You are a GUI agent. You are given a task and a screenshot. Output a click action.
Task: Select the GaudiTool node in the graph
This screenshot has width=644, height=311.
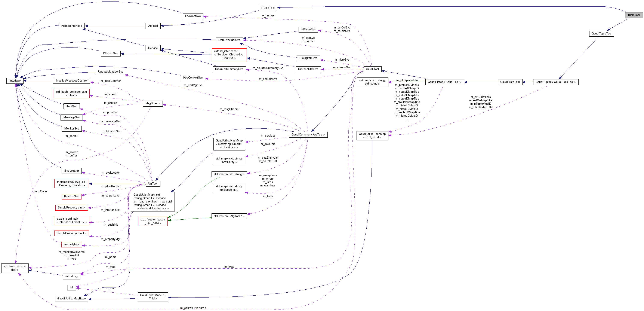pos(372,69)
